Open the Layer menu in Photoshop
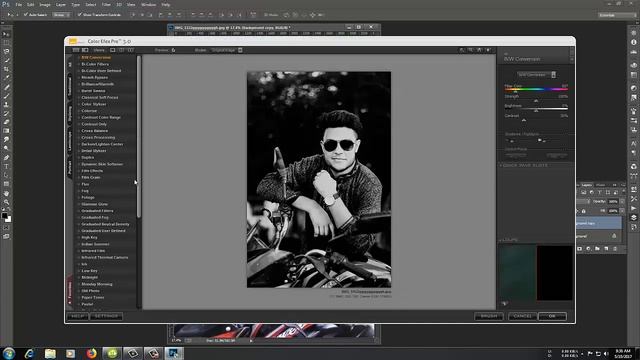The height and width of the screenshot is (360, 640). click(60, 4)
